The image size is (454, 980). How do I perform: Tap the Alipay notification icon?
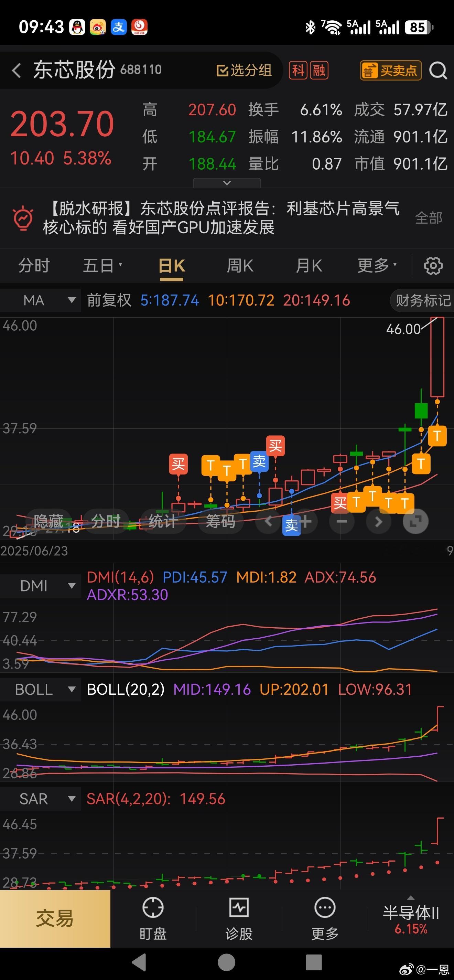(x=119, y=28)
